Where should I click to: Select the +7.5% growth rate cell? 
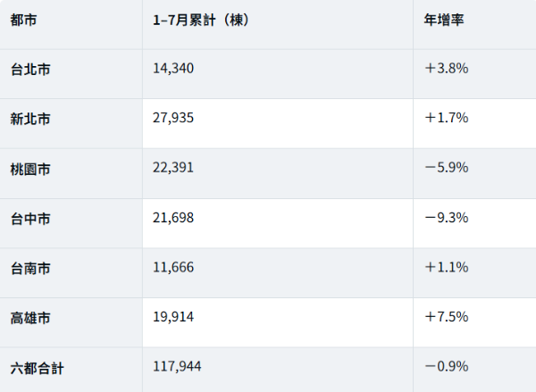[x=447, y=317]
